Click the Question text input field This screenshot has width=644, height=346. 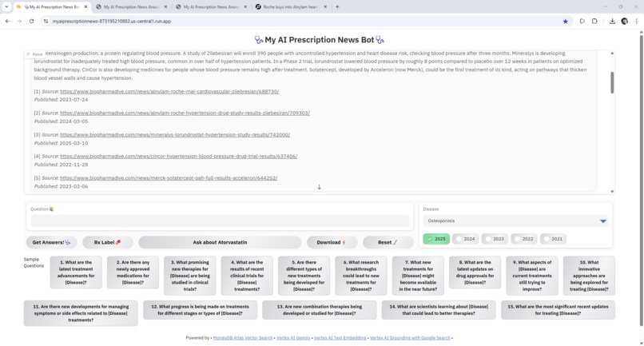[220, 221]
